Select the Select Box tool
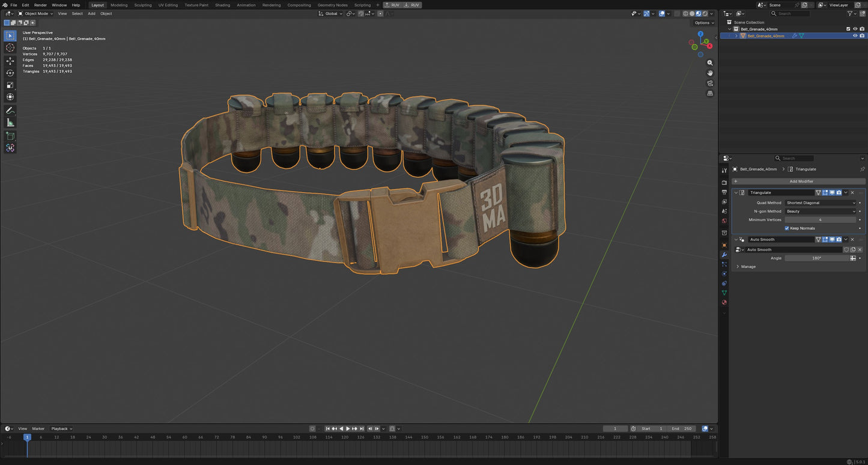Viewport: 868px width, 465px height. (x=10, y=35)
